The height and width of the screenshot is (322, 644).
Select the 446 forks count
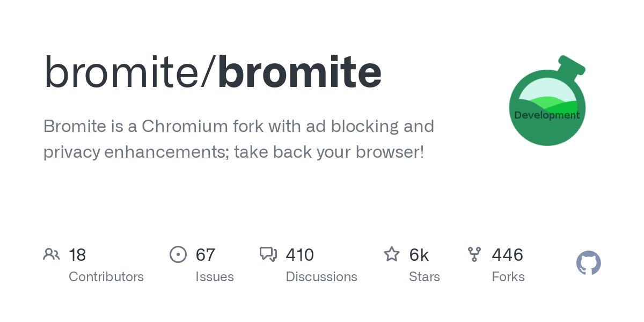point(507,254)
